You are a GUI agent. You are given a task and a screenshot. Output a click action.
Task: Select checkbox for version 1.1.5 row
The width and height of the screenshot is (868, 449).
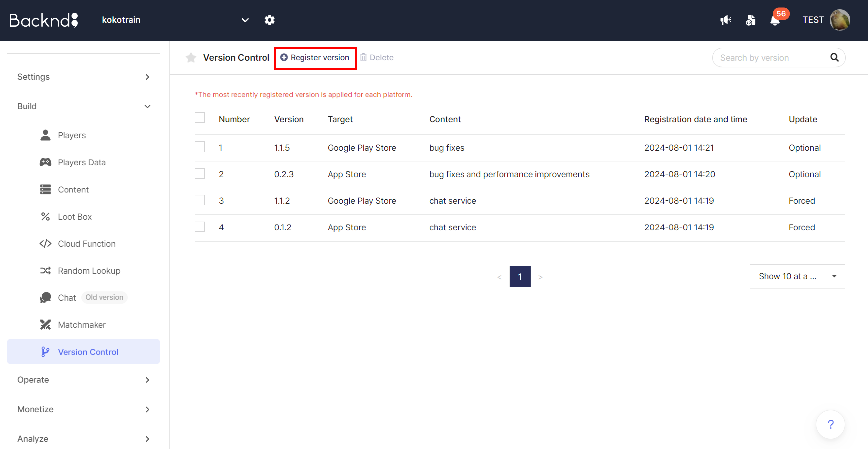(x=200, y=147)
